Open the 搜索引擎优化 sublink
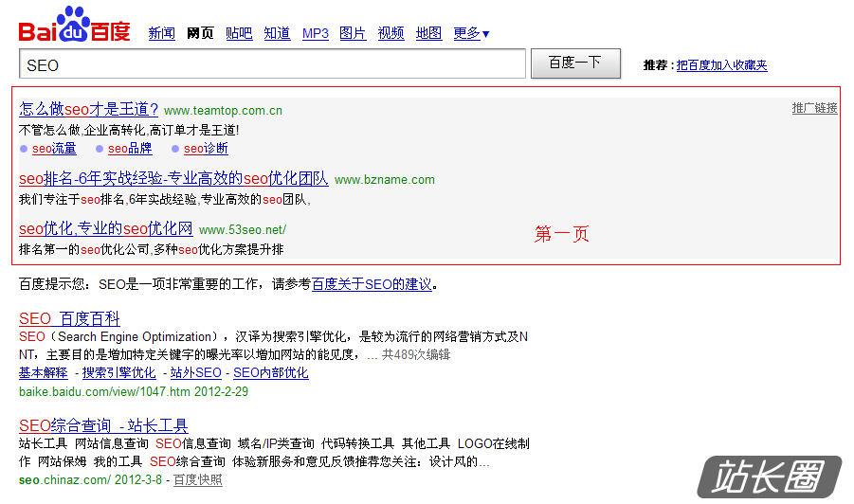 (118, 373)
